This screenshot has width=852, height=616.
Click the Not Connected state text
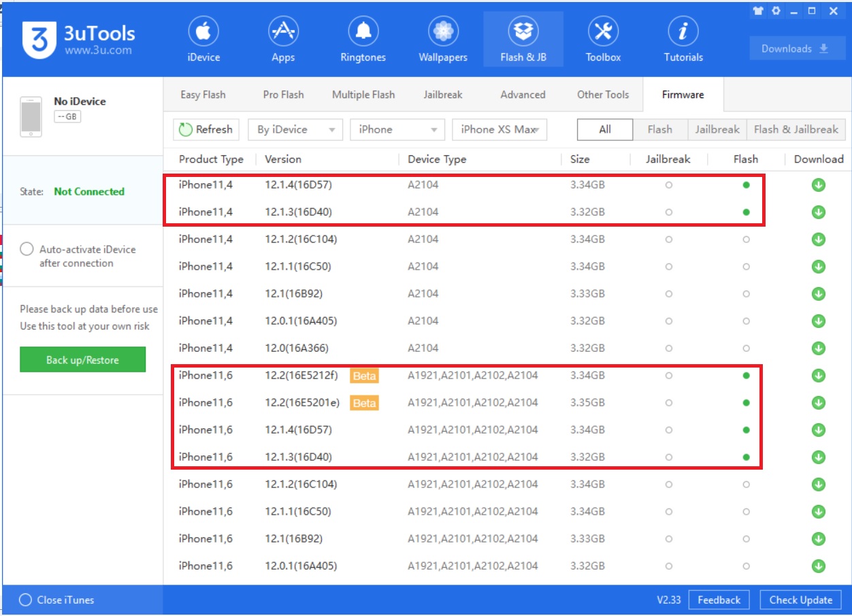(89, 191)
